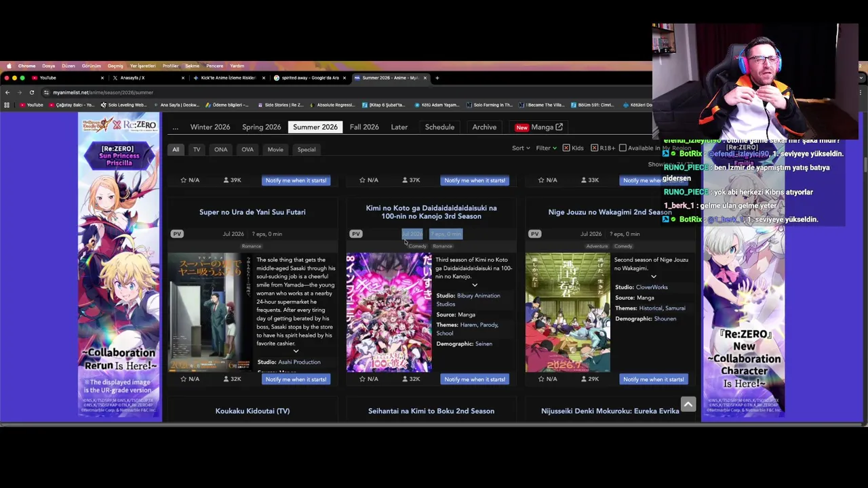The width and height of the screenshot is (868, 488).
Task: Filter by OVA type
Action: [x=248, y=150]
